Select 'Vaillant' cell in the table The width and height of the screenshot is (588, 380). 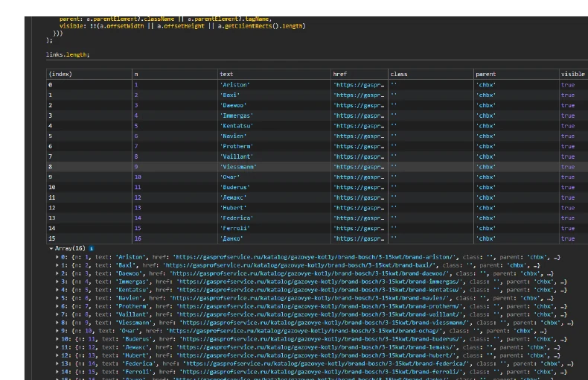coord(274,156)
